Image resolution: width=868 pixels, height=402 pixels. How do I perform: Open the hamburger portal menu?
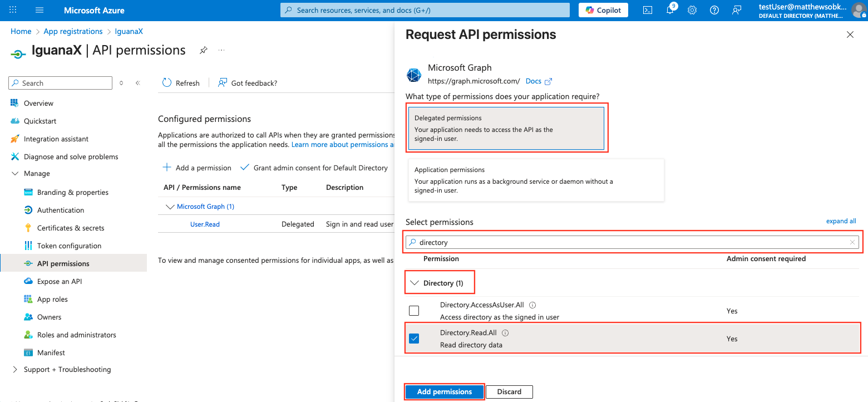tap(40, 10)
